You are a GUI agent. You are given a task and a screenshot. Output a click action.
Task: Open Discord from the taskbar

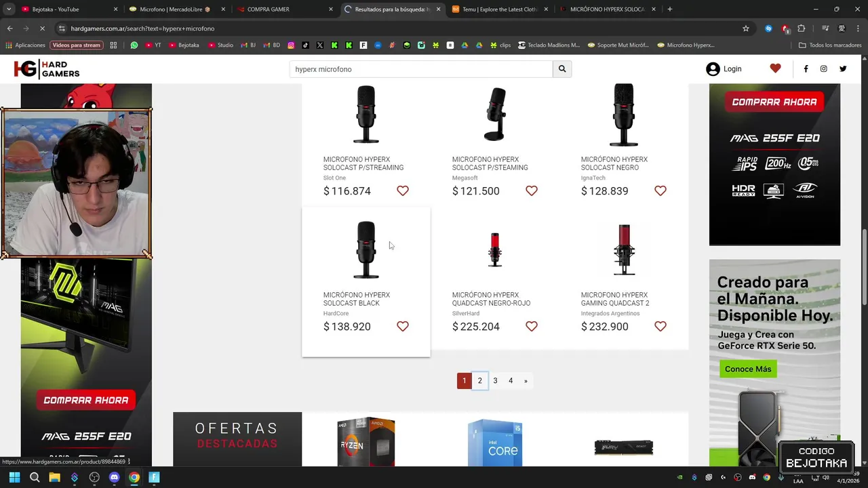114,477
